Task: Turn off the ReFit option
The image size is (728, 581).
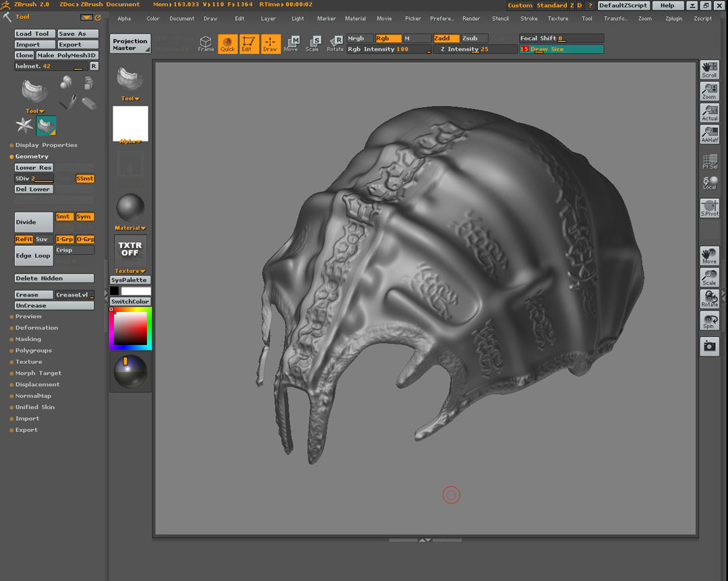Action: pyautogui.click(x=24, y=239)
